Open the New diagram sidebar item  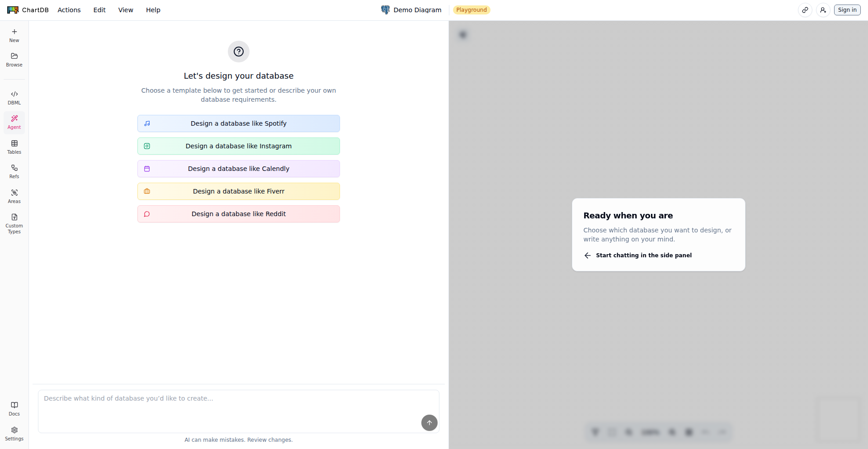click(x=14, y=35)
